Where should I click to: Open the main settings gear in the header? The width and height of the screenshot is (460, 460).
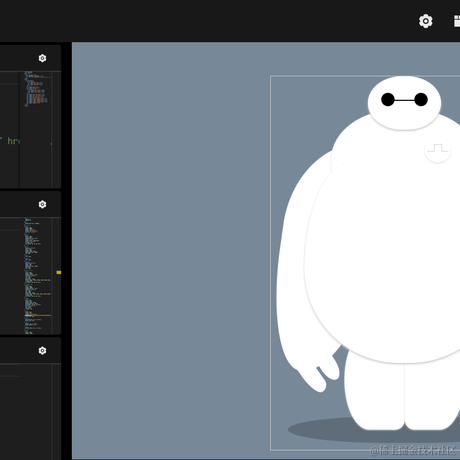point(426,21)
